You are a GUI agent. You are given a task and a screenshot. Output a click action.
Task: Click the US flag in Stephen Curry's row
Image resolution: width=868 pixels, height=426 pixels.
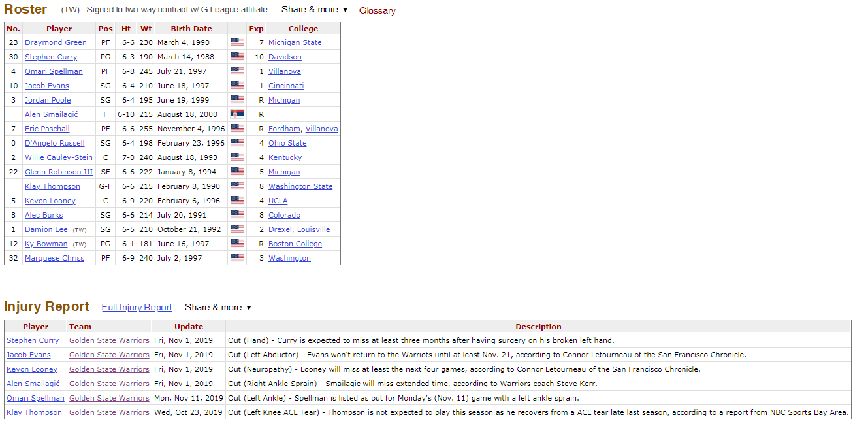(237, 57)
